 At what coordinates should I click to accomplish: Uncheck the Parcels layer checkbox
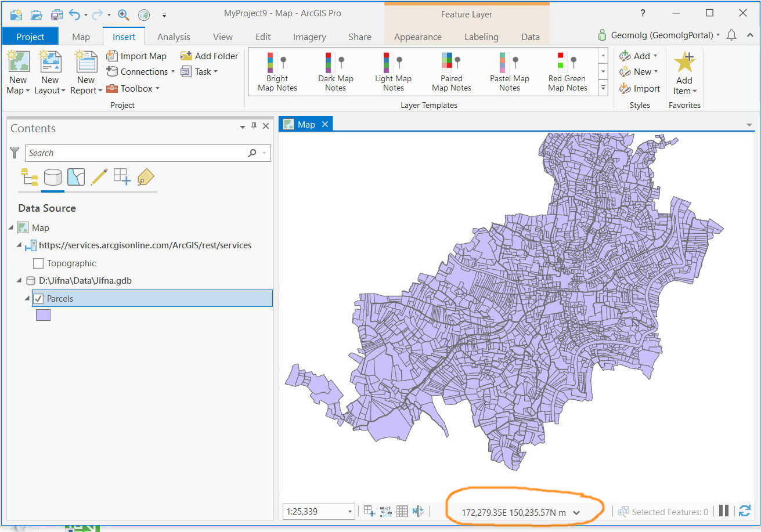point(38,299)
